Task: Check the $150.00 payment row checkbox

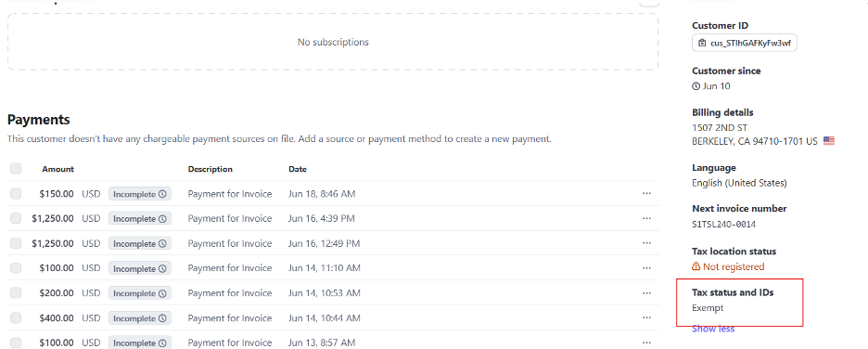Action: tap(16, 193)
